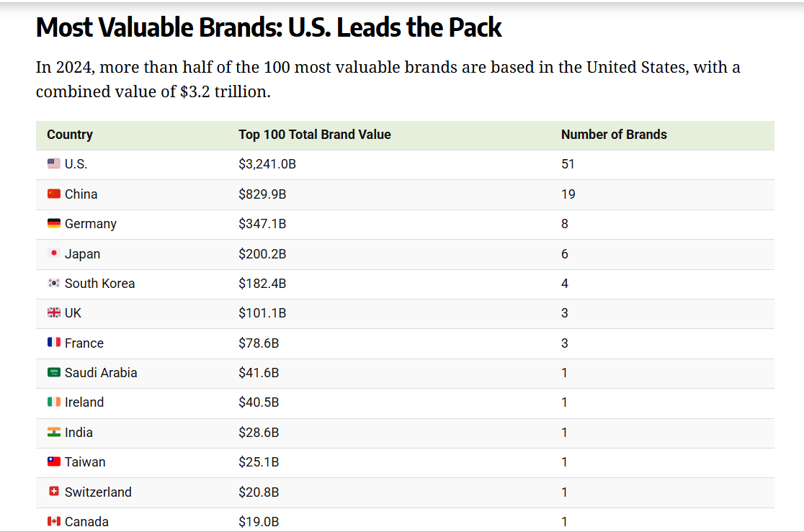Screen dimensions: 804x532
Task: Click the China flag icon
Action: 54,194
